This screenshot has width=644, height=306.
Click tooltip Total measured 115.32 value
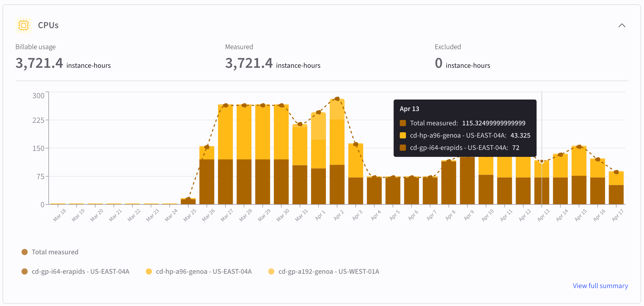[x=493, y=123]
